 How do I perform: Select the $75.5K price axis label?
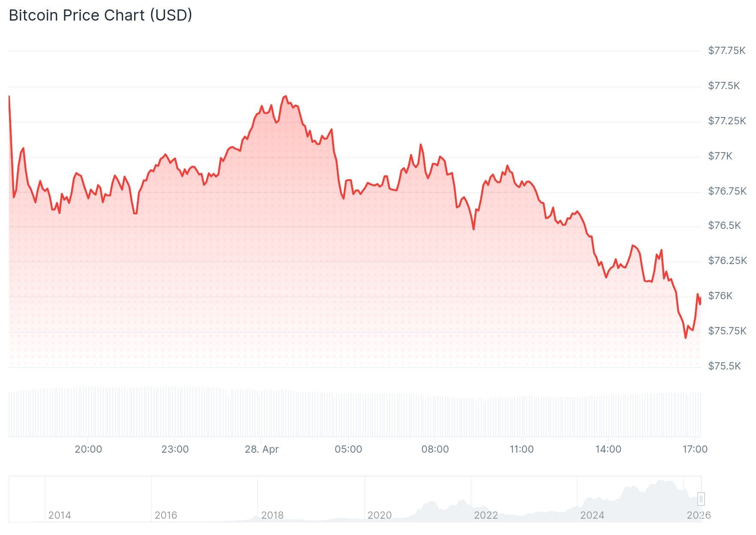724,366
